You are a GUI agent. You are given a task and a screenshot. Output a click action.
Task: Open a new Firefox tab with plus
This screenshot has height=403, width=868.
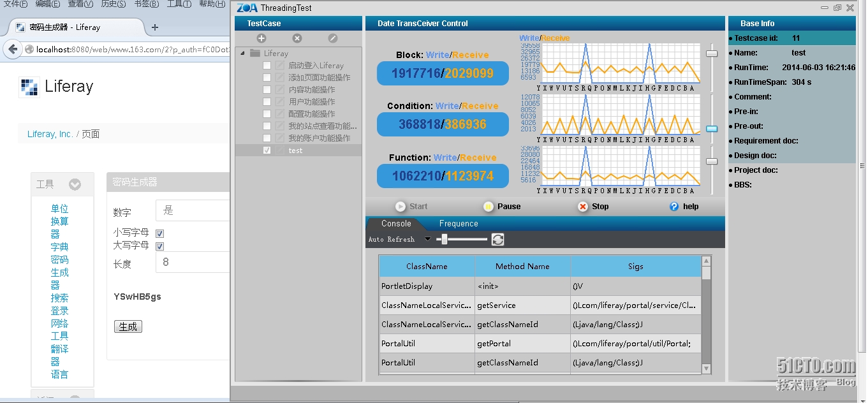click(155, 27)
